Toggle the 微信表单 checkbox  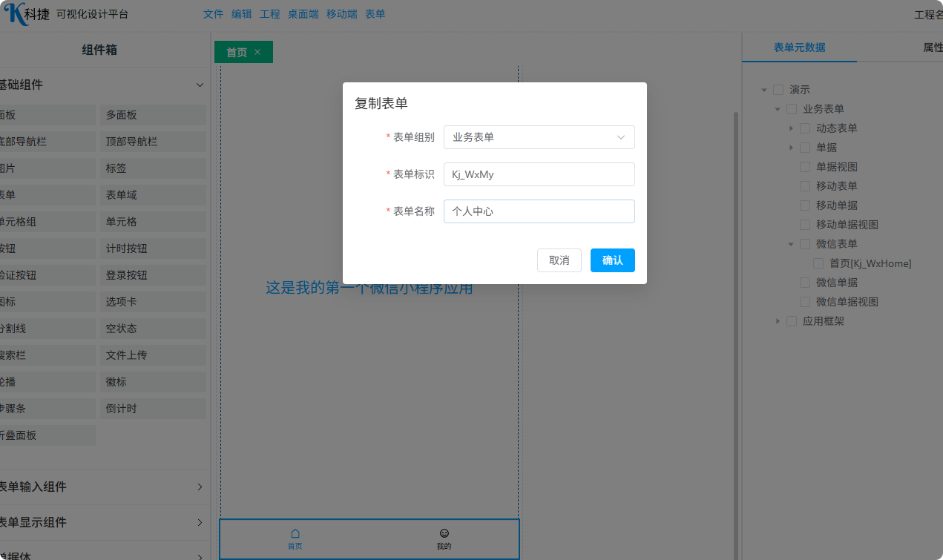(x=805, y=244)
